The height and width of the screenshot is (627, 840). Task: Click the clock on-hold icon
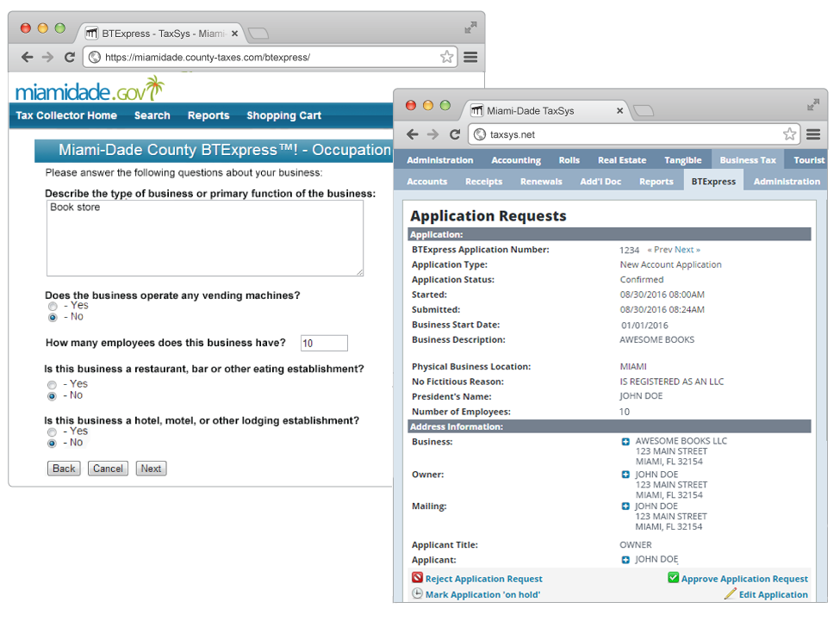pos(417,593)
